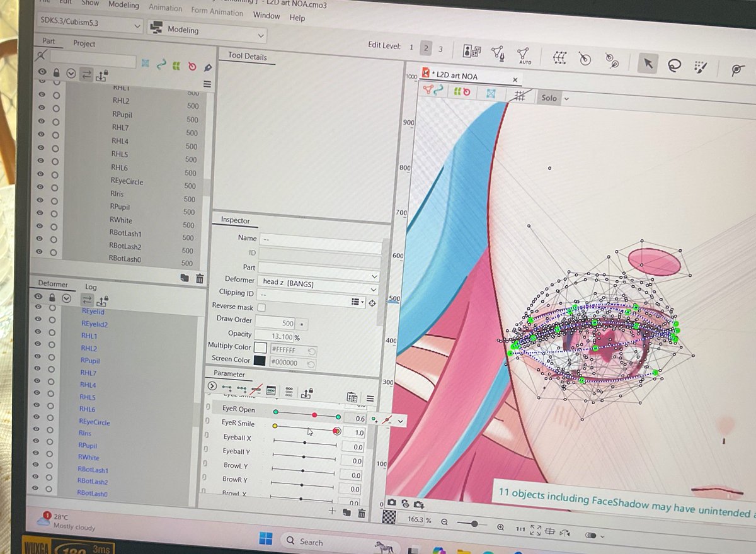The height and width of the screenshot is (554, 756).
Task: Expand the keyform options chevron beside EyeR Open
Action: pos(400,420)
